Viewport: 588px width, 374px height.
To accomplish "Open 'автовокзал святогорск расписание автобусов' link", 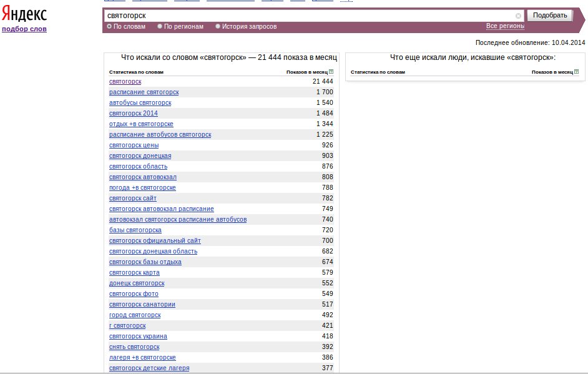I will click(x=178, y=219).
